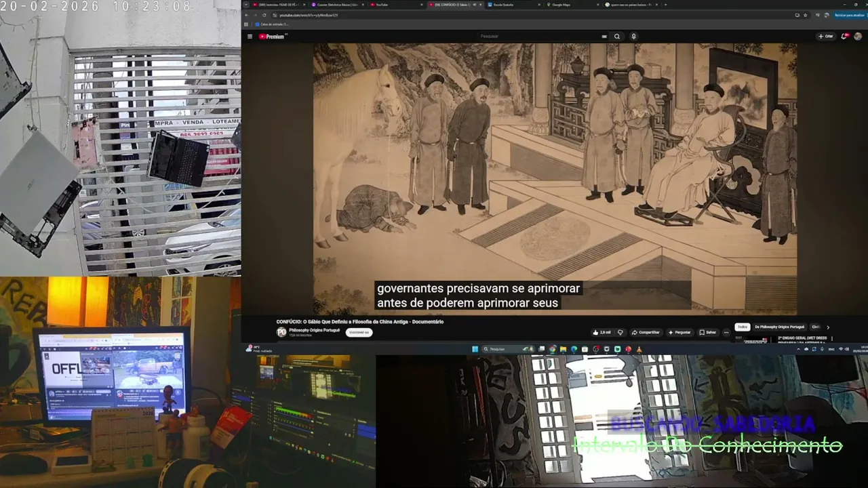Select the De Philosophy Origins Português chip

pyautogui.click(x=779, y=327)
